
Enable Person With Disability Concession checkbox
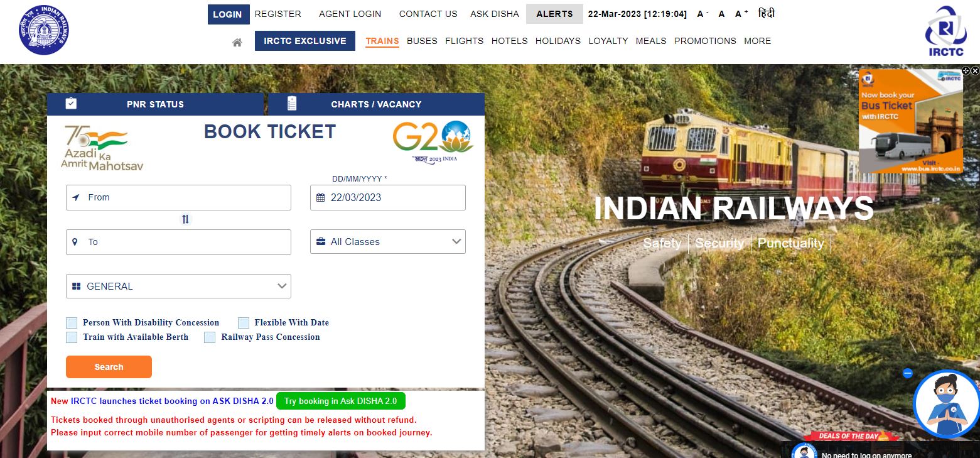click(x=72, y=323)
